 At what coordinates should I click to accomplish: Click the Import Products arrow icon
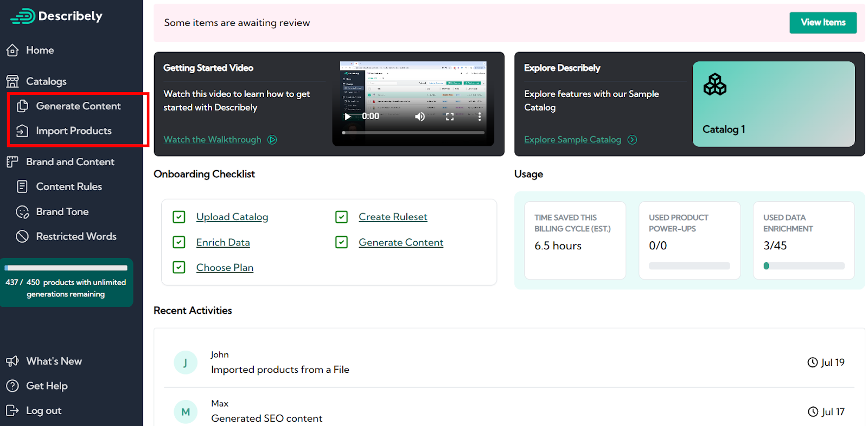coord(22,131)
